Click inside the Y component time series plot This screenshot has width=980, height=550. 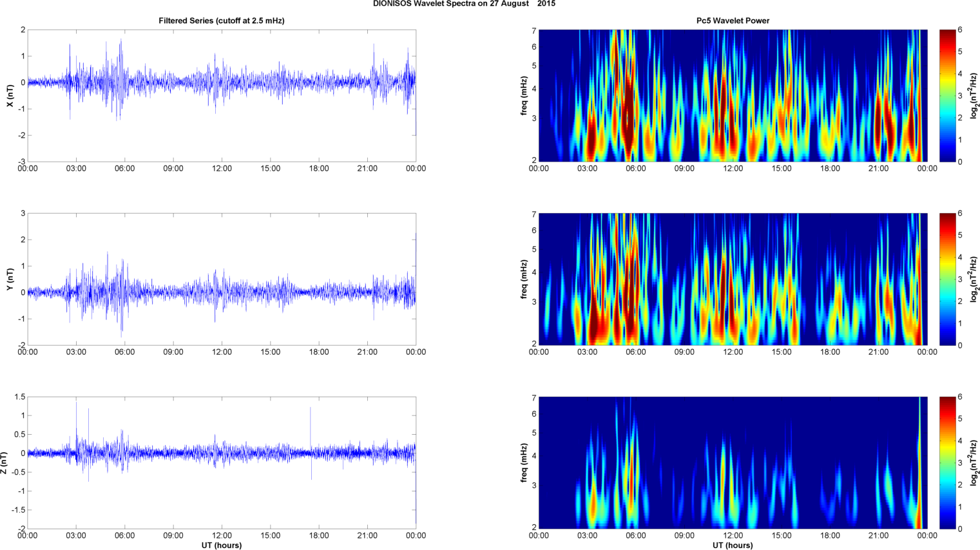click(222, 279)
